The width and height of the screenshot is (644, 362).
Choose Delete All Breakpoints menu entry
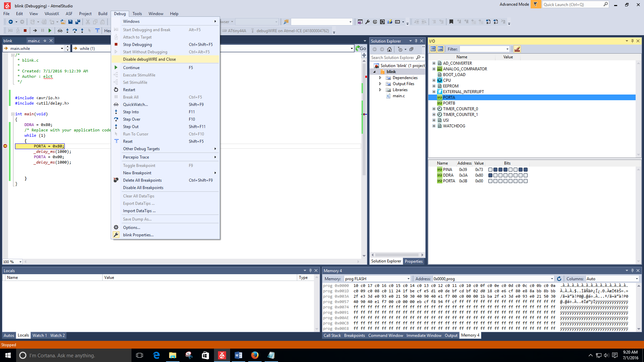[x=166, y=180]
